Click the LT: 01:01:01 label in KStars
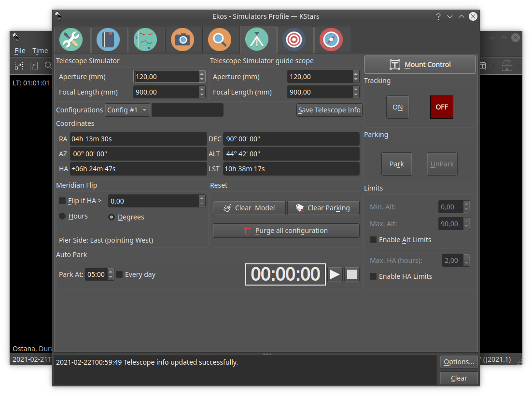 (31, 83)
